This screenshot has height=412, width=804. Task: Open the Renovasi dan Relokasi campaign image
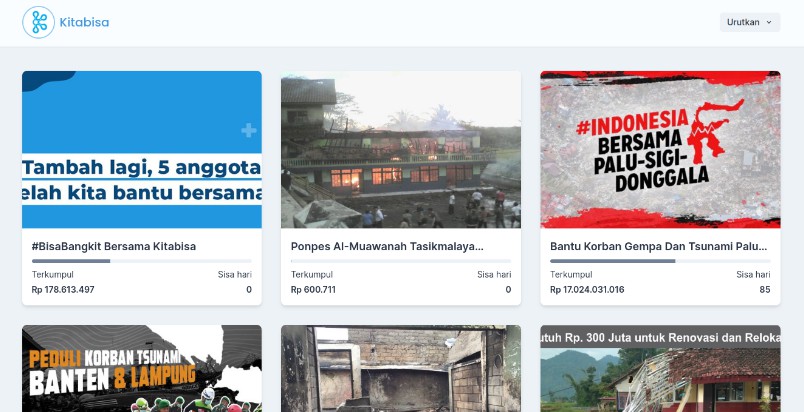[660, 368]
